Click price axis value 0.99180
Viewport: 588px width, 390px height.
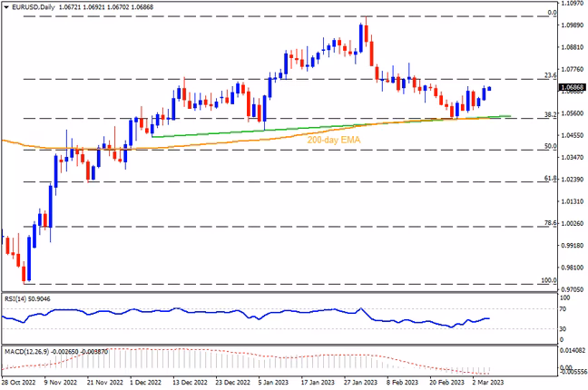pos(573,245)
